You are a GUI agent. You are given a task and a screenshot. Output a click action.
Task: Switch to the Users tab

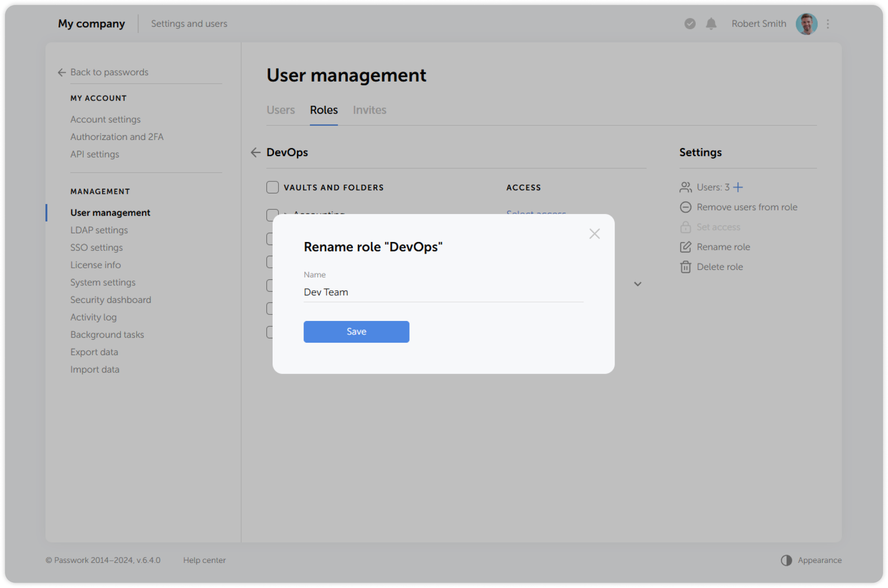tap(281, 110)
